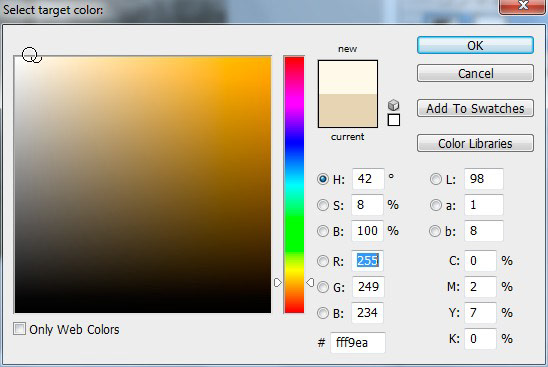Click the new color swatch
Viewport: 548px width, 367px height.
coord(348,78)
